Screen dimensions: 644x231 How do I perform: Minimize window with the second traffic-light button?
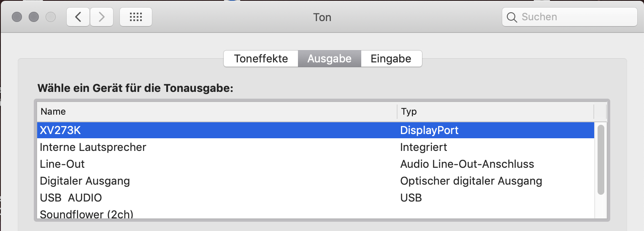(34, 17)
